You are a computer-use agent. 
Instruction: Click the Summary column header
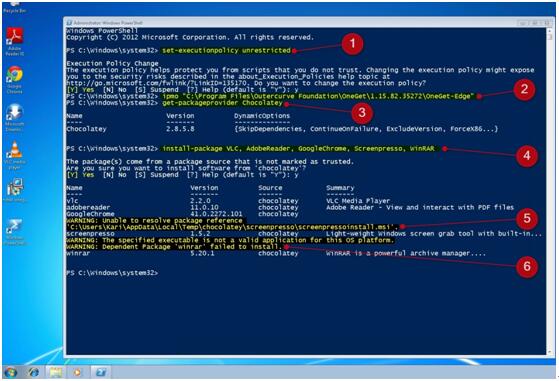coord(340,187)
